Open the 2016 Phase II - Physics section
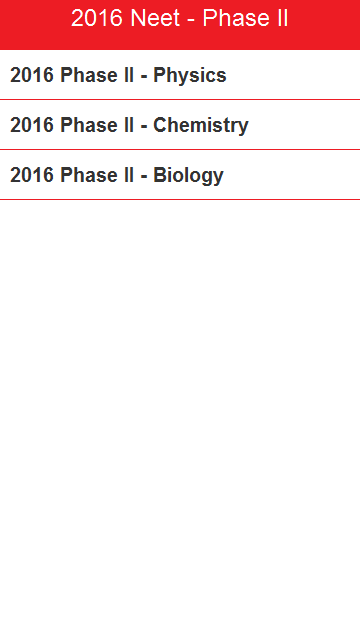This screenshot has width=360, height=640. point(180,75)
